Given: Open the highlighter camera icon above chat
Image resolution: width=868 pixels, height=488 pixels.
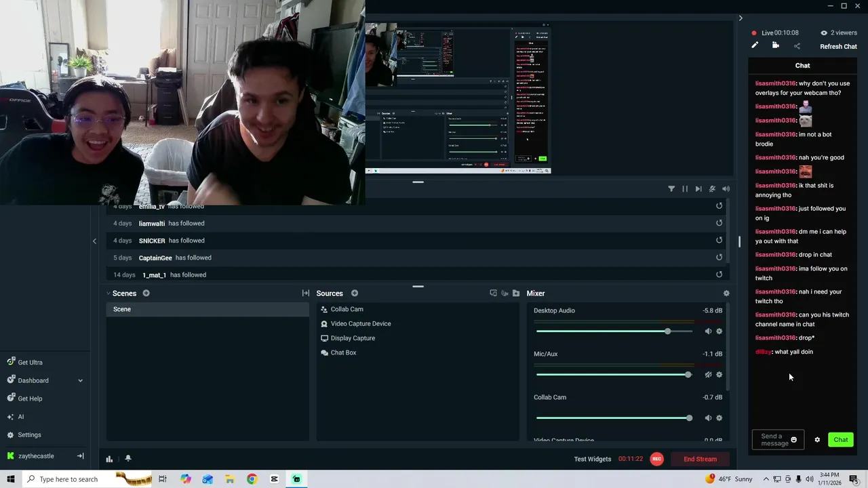Looking at the screenshot, I should point(776,45).
